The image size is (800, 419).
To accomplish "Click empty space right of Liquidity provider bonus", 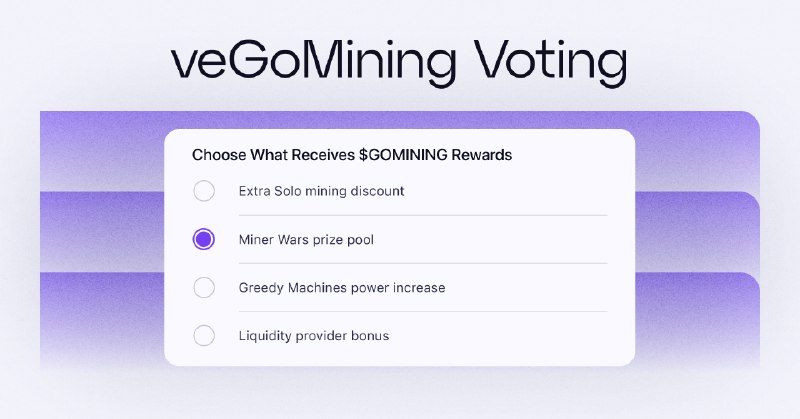I will click(500, 336).
